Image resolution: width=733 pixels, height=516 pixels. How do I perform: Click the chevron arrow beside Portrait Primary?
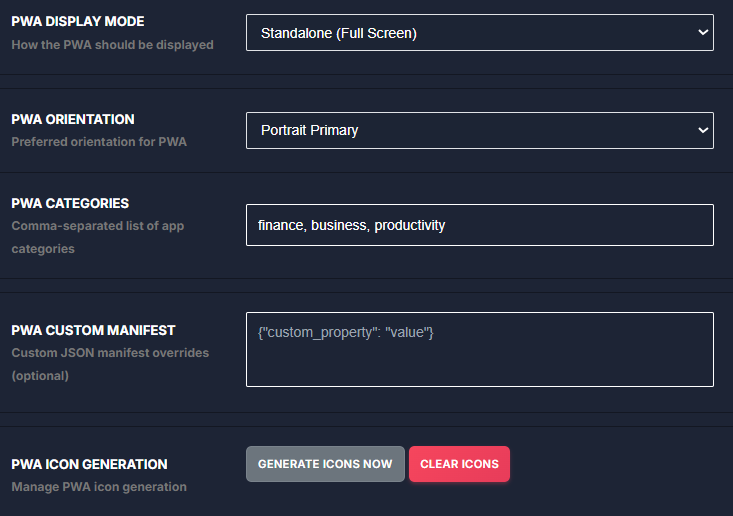(x=702, y=130)
